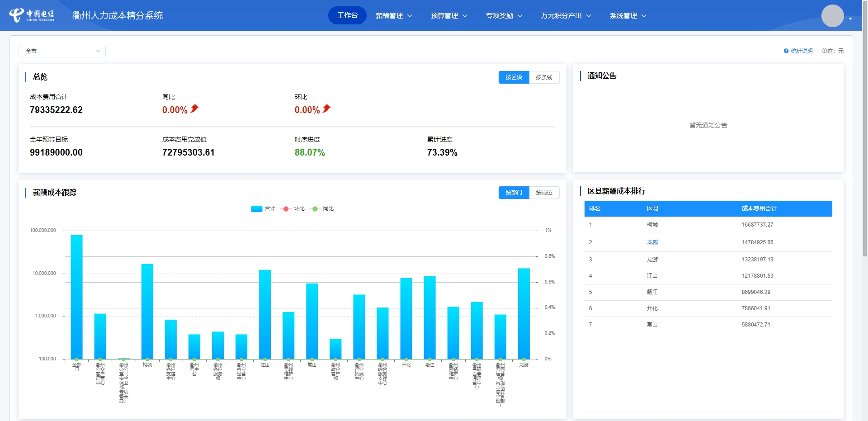The width and height of the screenshot is (868, 421).
Task: Click the 成本费用合计 column header
Action: coord(759,208)
